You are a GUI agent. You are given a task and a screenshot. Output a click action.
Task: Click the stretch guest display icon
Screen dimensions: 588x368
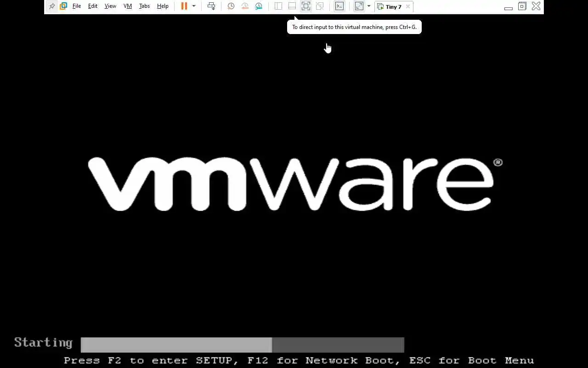pos(359,6)
